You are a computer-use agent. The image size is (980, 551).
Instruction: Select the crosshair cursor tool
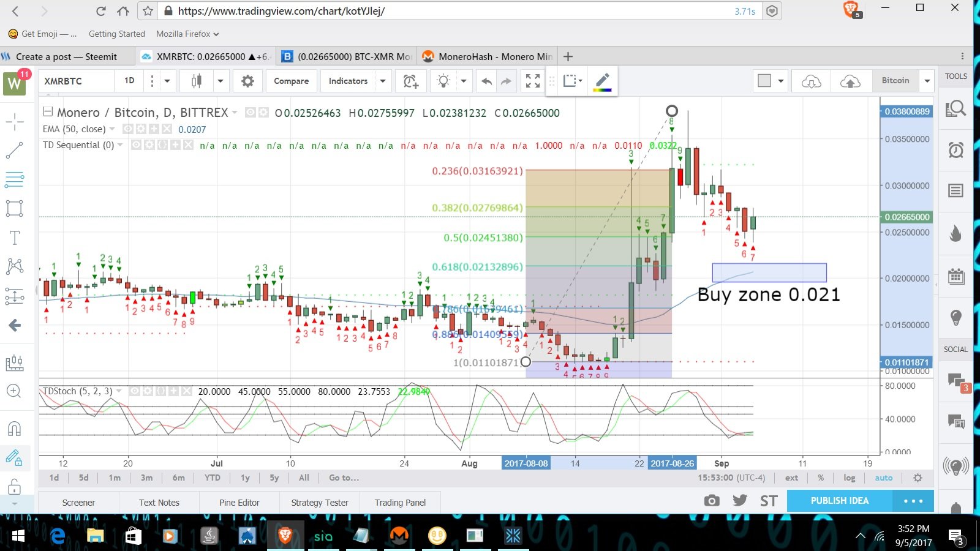coord(15,122)
